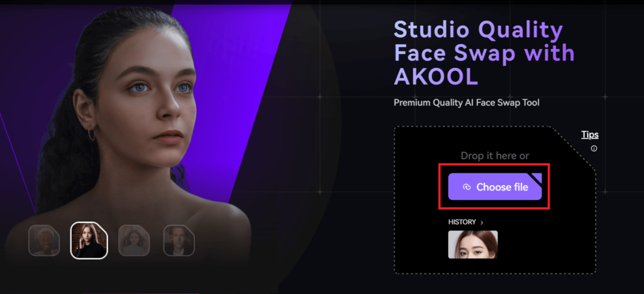The width and height of the screenshot is (644, 294).
Task: Click the Choose file button text
Action: tap(502, 187)
